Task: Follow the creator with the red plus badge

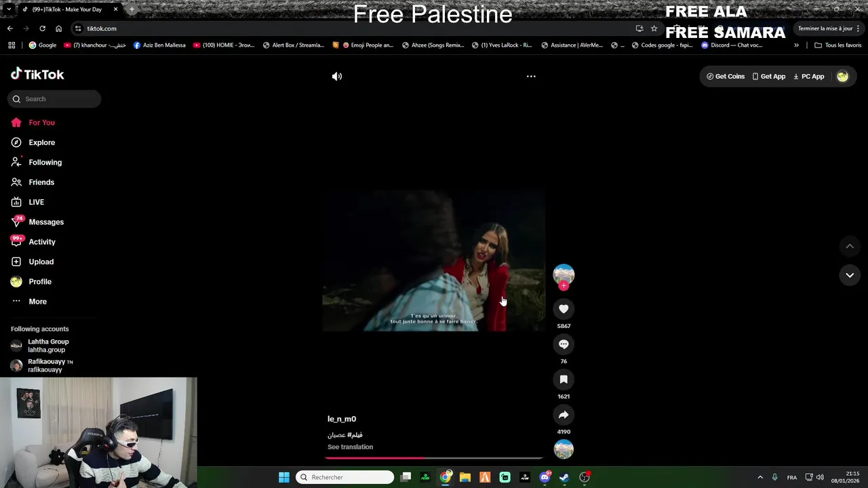Action: [564, 286]
